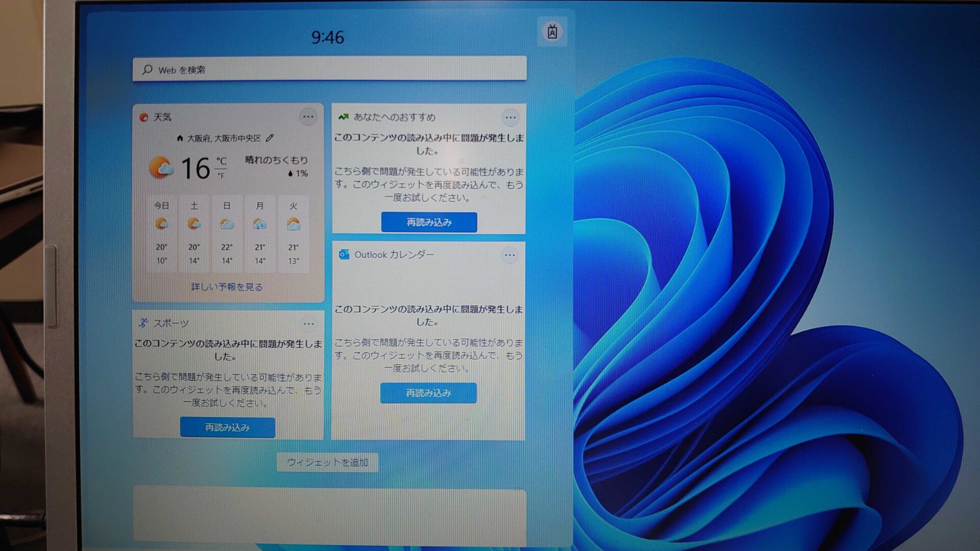Viewport: 980px width, 551px height.
Task: Switch temperature unit to °F
Action: point(221,176)
